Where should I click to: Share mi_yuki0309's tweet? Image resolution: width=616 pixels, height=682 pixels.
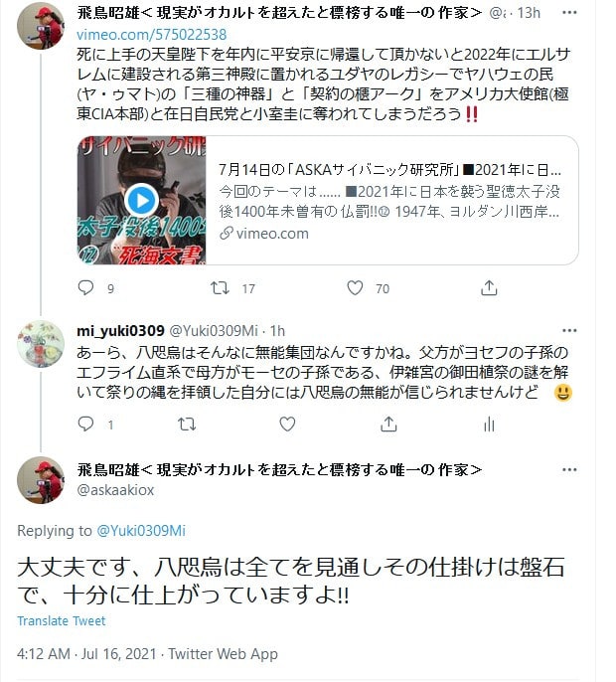[388, 424]
